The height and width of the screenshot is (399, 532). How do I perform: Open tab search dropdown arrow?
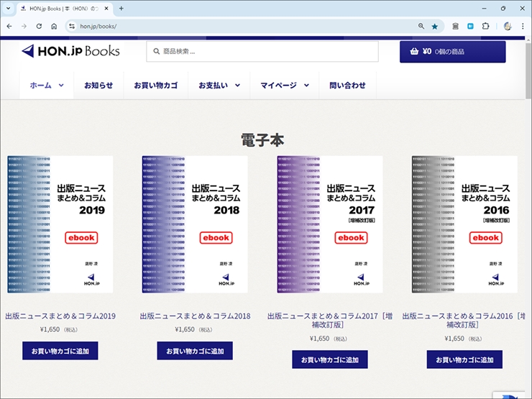pos(8,8)
